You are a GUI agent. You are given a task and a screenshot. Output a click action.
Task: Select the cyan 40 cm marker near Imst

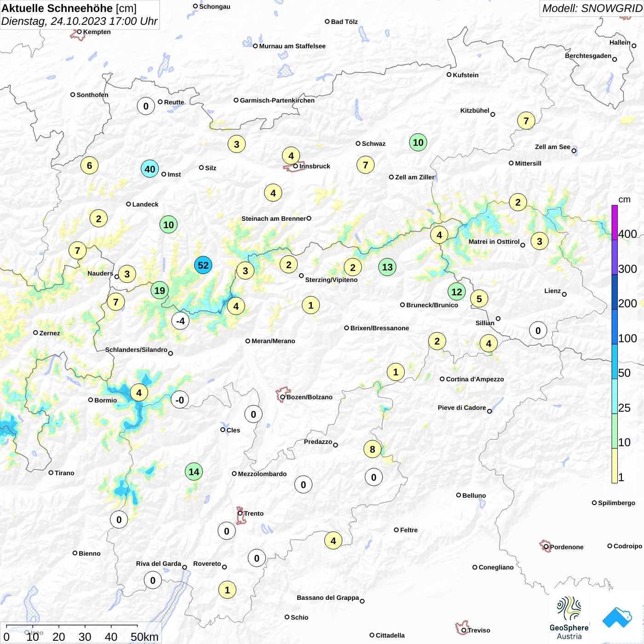pos(150,169)
